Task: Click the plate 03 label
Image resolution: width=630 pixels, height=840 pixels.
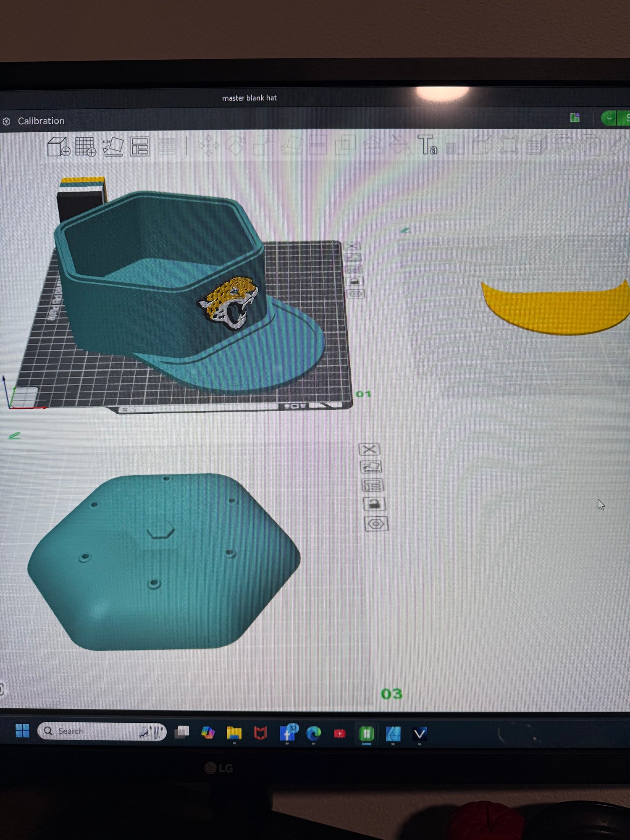Action: tap(392, 694)
